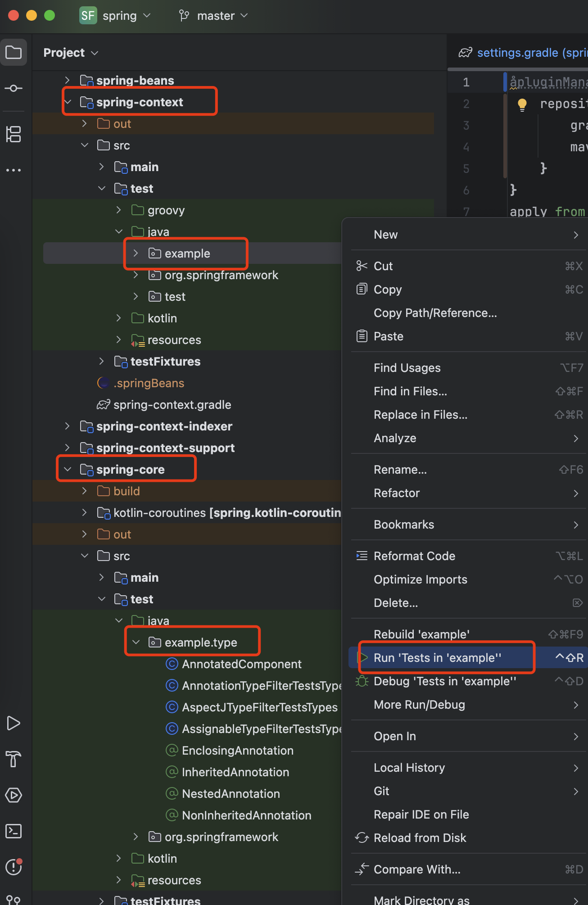The width and height of the screenshot is (588, 905).
Task: Open the New submenu
Action: pyautogui.click(x=468, y=235)
